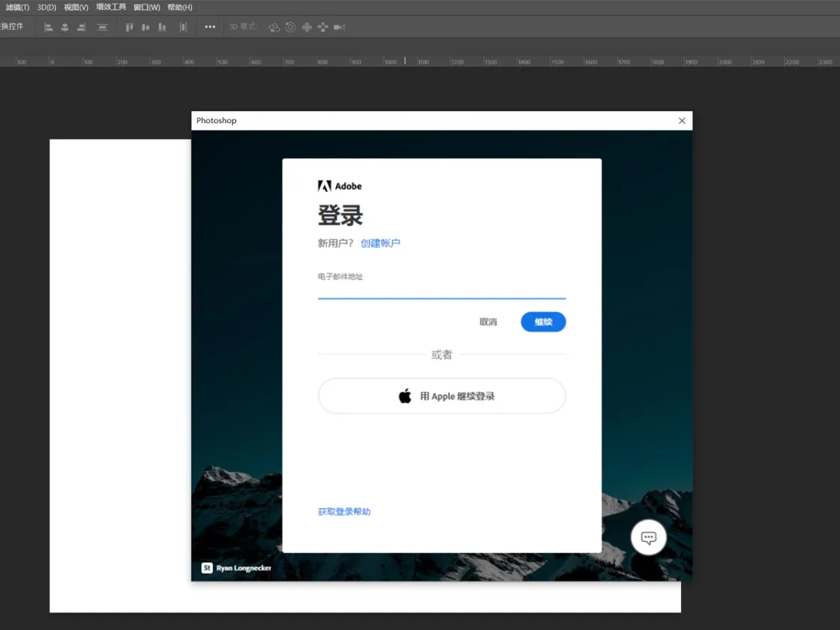Select the roll 3D camera icon
The width and height of the screenshot is (840, 630).
click(290, 27)
